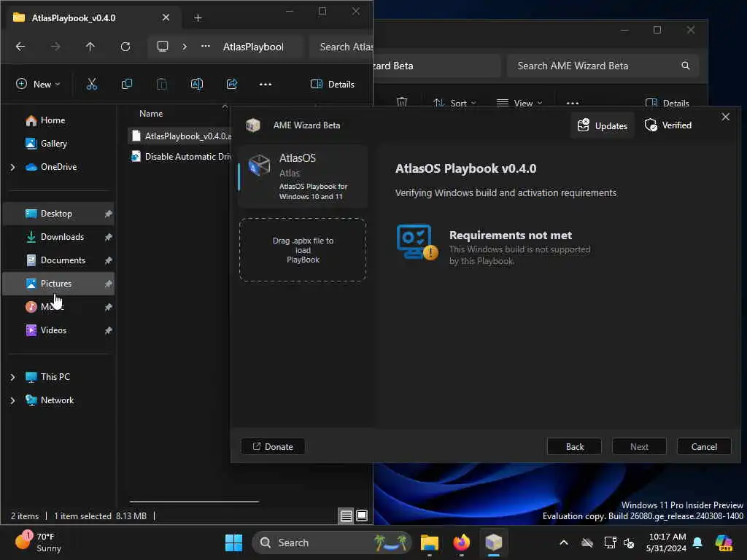Screen dimensions: 747x560
Task: Click the notification bell in the system tray
Action: click(x=697, y=542)
